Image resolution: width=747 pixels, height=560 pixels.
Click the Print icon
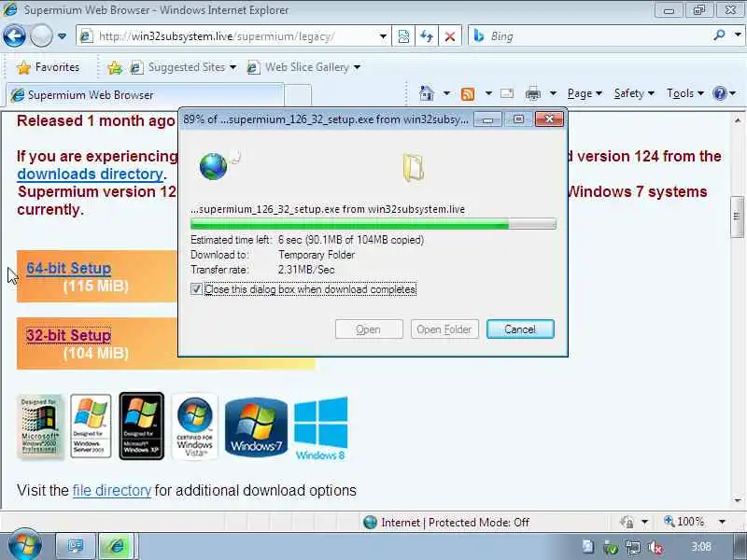coord(532,93)
